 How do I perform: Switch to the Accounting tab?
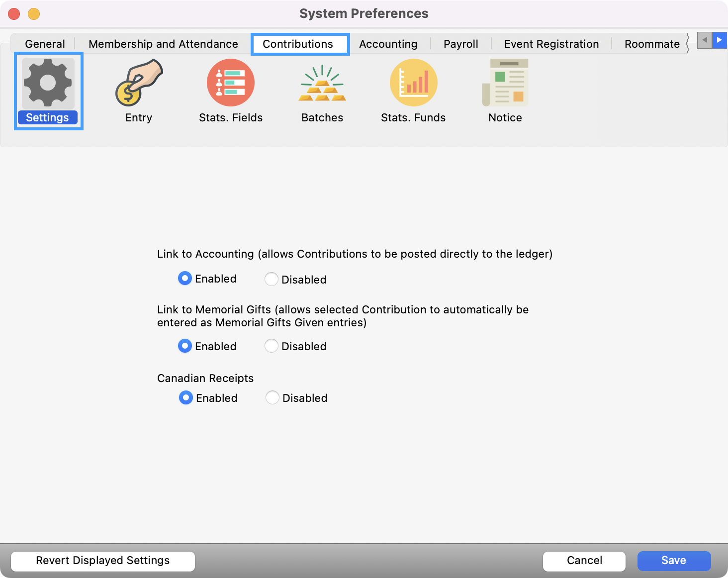click(388, 44)
